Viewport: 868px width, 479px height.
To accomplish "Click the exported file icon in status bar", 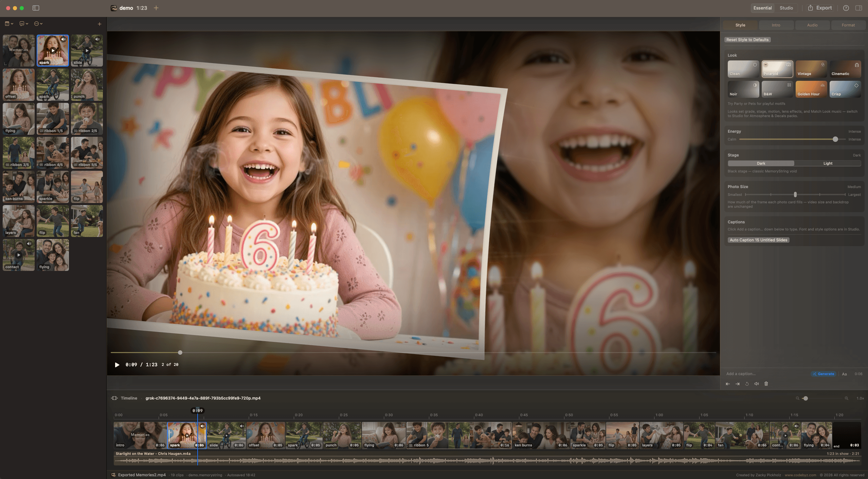I will click(113, 475).
